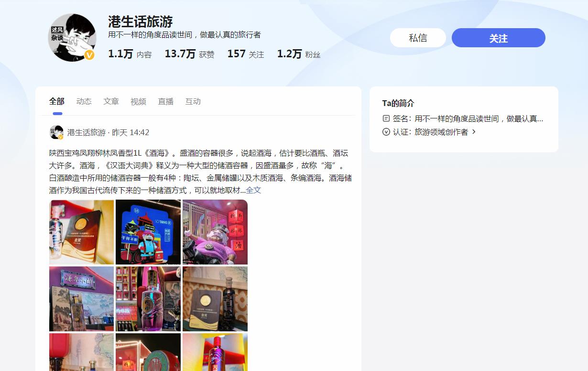This screenshot has height=371, width=588.
Task: Expand the post with 全文 link
Action: coord(253,190)
